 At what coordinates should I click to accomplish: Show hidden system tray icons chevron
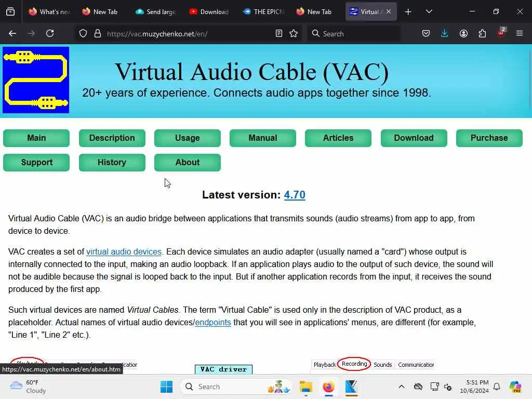(x=402, y=387)
